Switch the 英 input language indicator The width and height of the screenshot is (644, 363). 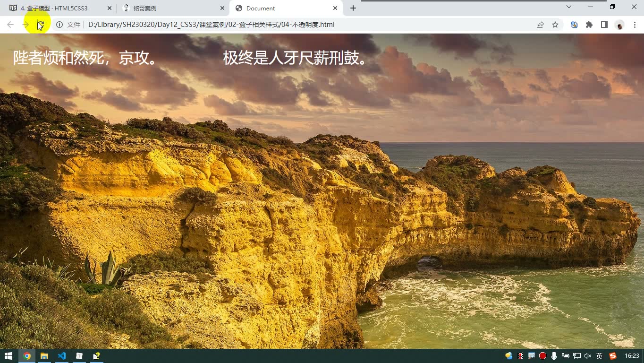pos(599,356)
